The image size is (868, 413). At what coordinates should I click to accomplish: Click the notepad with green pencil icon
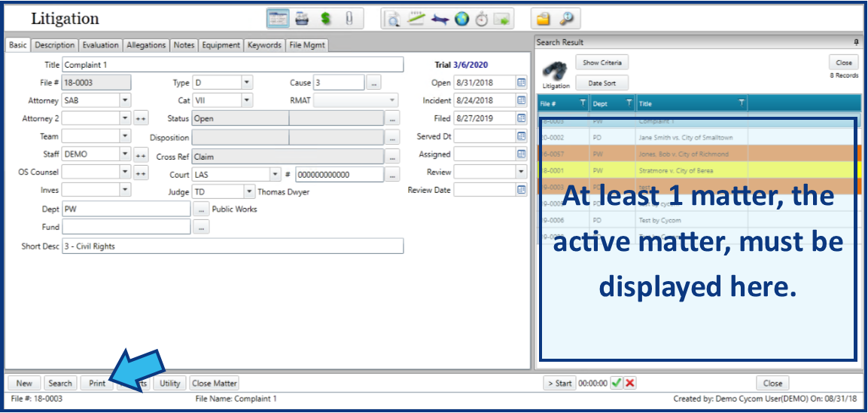[416, 19]
